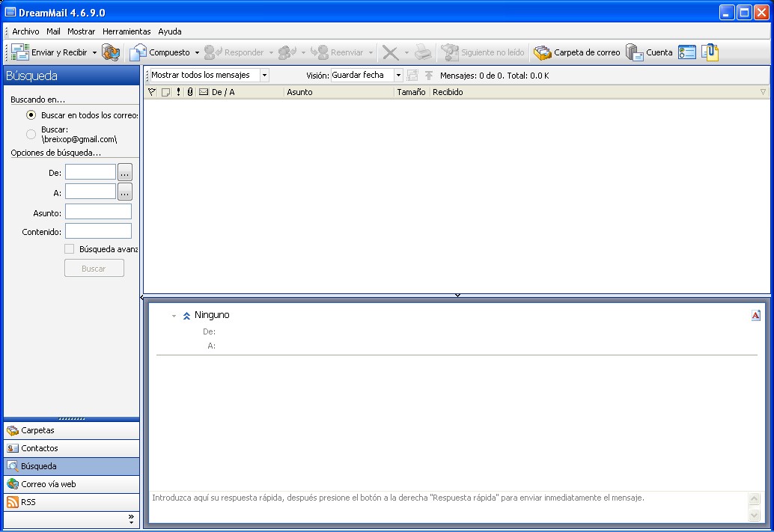Open the Mostrar menu

coord(82,31)
